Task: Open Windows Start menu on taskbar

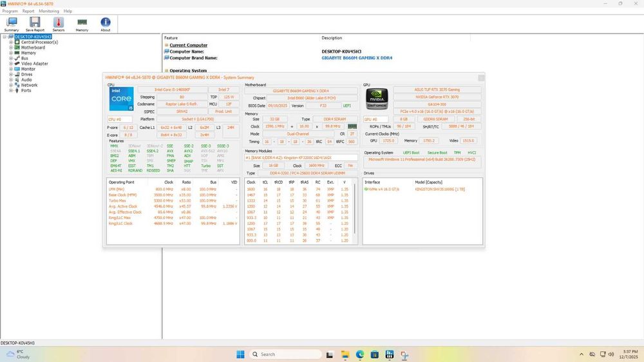Action: (x=240, y=354)
